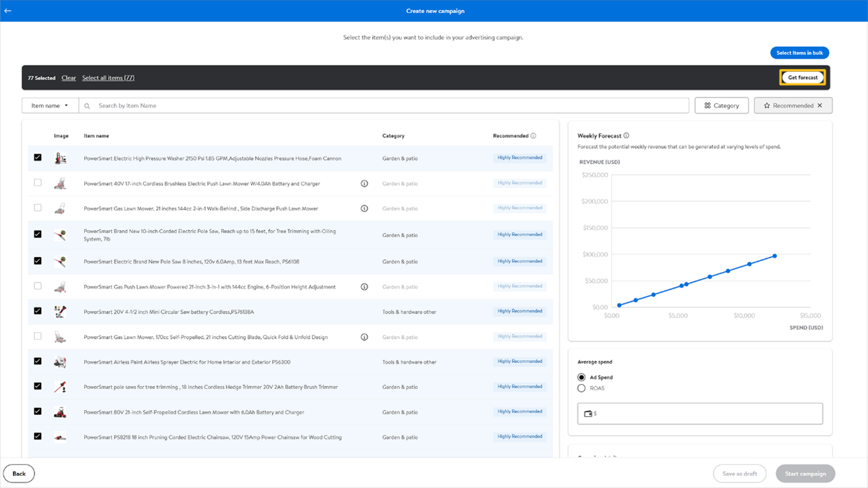
Task: Click the Pressure Washer product thumbnail
Action: click(x=60, y=159)
